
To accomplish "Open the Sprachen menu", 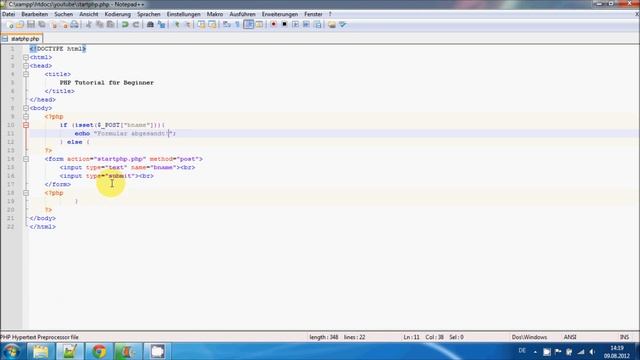I will (x=149, y=14).
